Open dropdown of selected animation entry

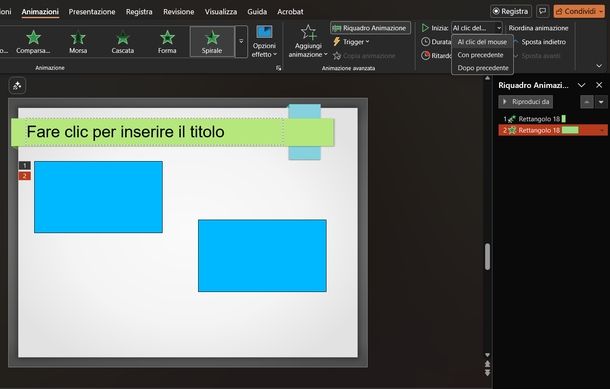pos(603,130)
